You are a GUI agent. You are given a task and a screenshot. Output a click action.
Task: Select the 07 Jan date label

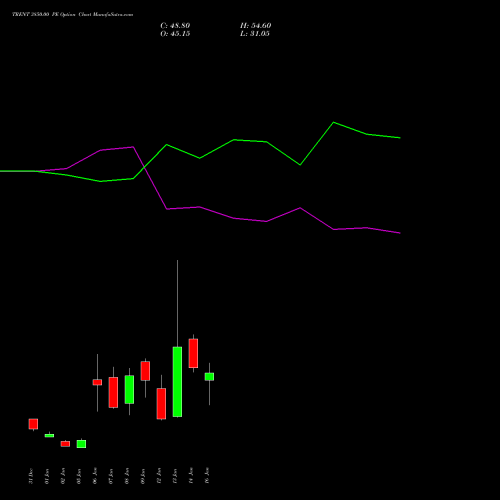pyautogui.click(x=111, y=476)
